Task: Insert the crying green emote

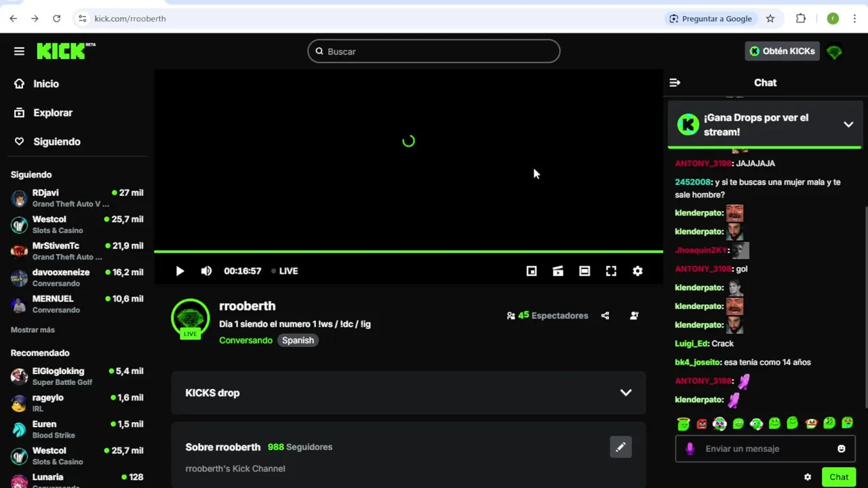Action: click(x=847, y=424)
